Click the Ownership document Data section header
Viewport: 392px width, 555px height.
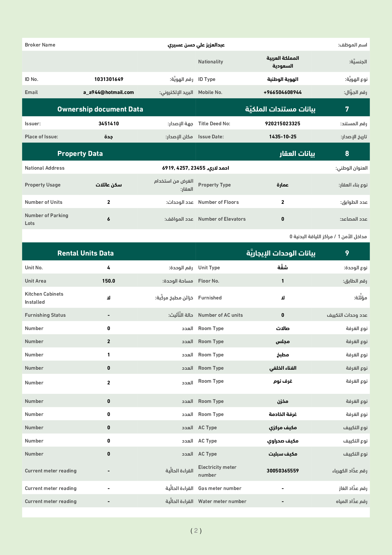[x=100, y=109]
